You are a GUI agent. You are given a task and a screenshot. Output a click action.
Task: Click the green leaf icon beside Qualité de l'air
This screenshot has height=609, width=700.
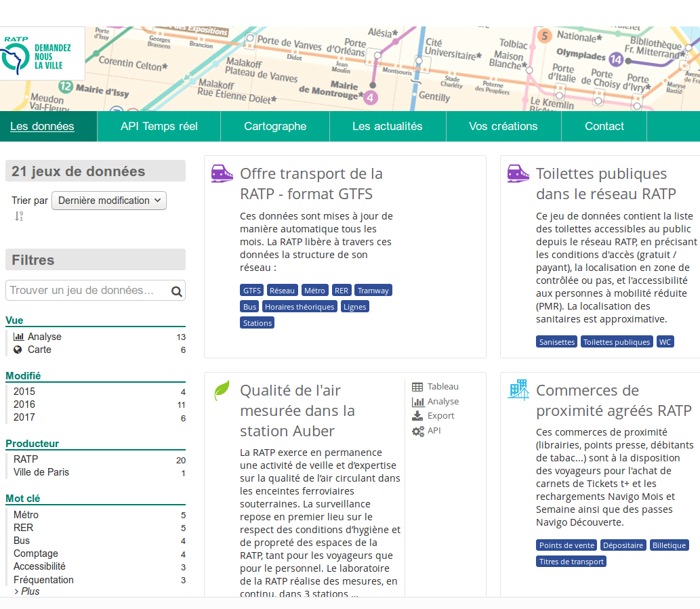tap(222, 390)
